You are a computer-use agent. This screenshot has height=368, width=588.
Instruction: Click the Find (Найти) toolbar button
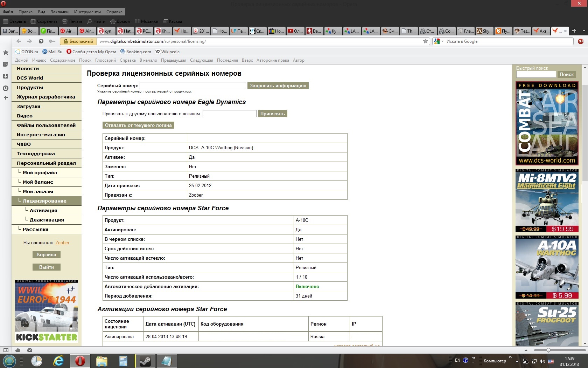click(96, 21)
